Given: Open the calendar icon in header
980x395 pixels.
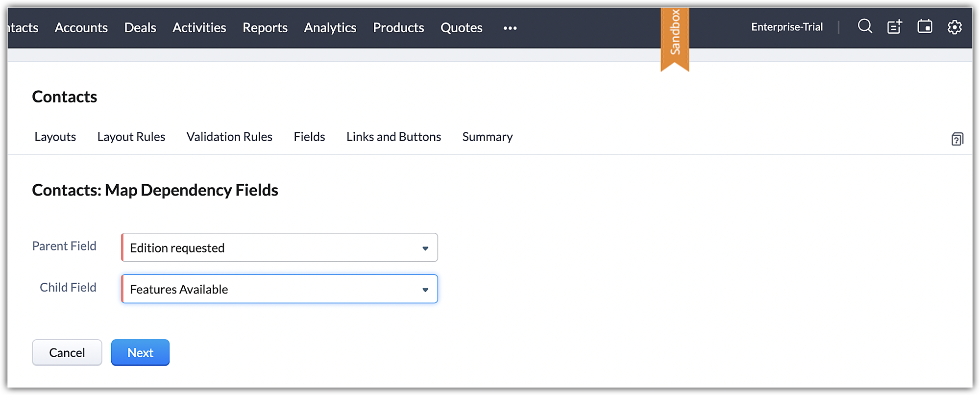Looking at the screenshot, I should pos(925,26).
